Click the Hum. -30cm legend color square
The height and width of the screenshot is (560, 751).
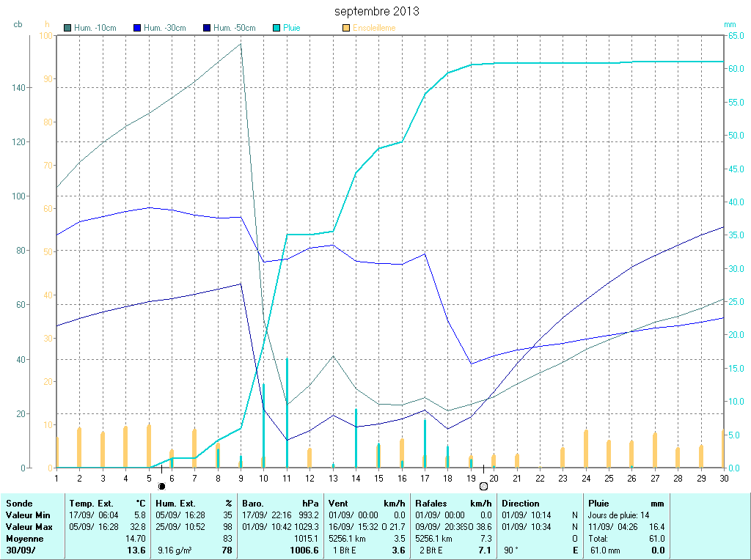(x=137, y=28)
